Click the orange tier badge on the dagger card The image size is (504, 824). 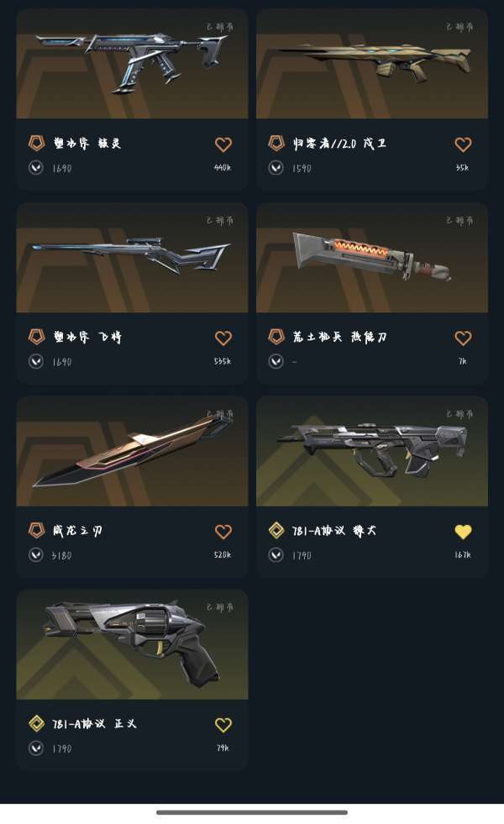tap(36, 530)
